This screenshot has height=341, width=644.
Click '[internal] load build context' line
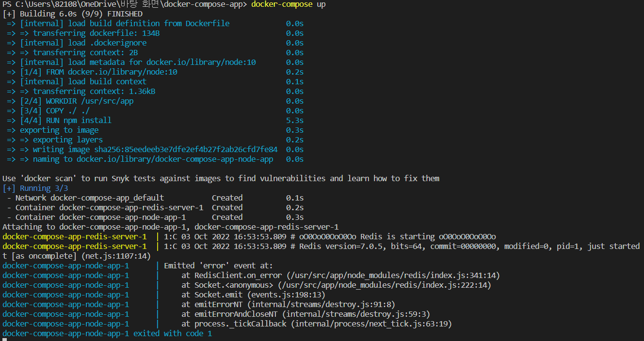155,82
